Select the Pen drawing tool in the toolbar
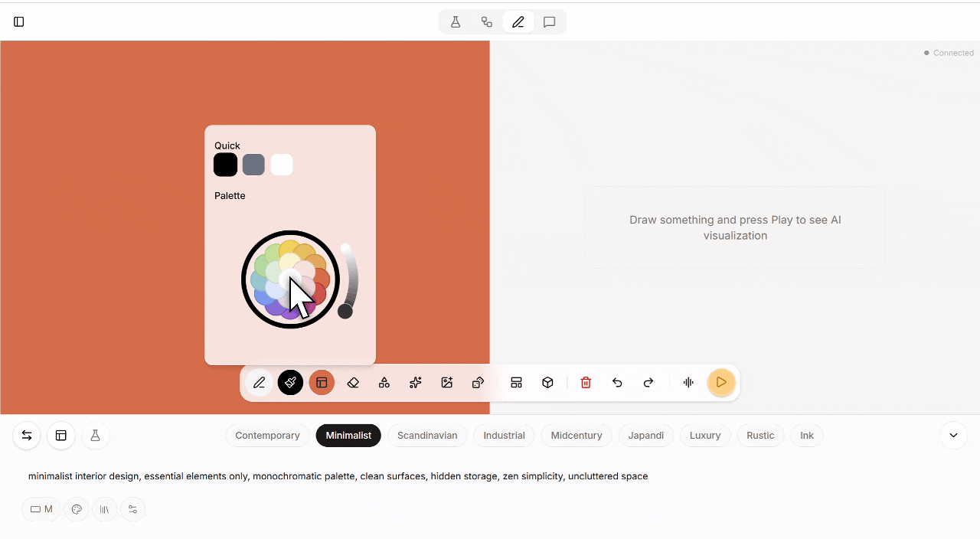This screenshot has width=980, height=539. click(x=259, y=382)
